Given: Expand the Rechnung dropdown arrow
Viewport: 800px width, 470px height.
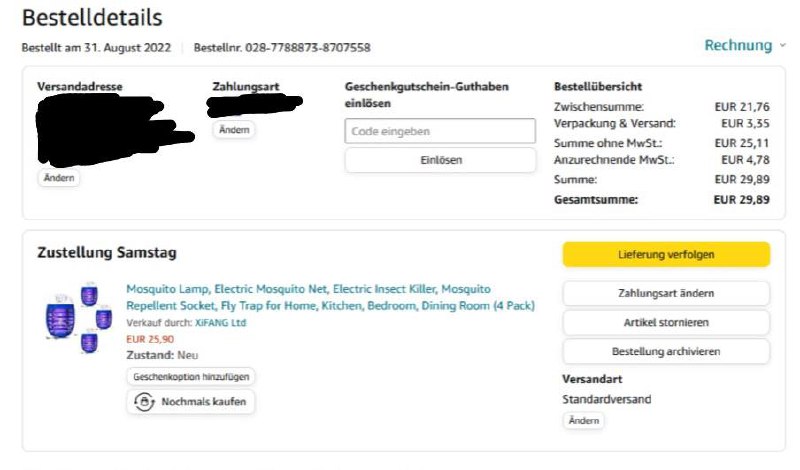Looking at the screenshot, I should point(783,46).
